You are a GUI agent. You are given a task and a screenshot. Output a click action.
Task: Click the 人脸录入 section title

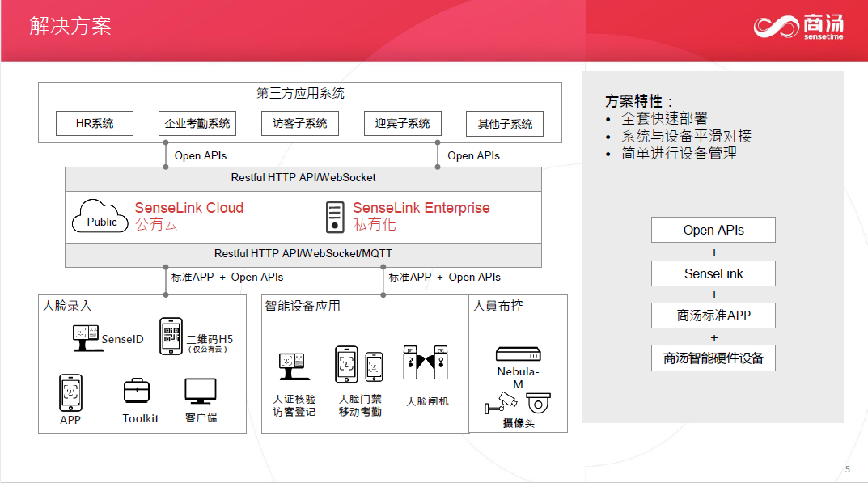[x=67, y=306]
